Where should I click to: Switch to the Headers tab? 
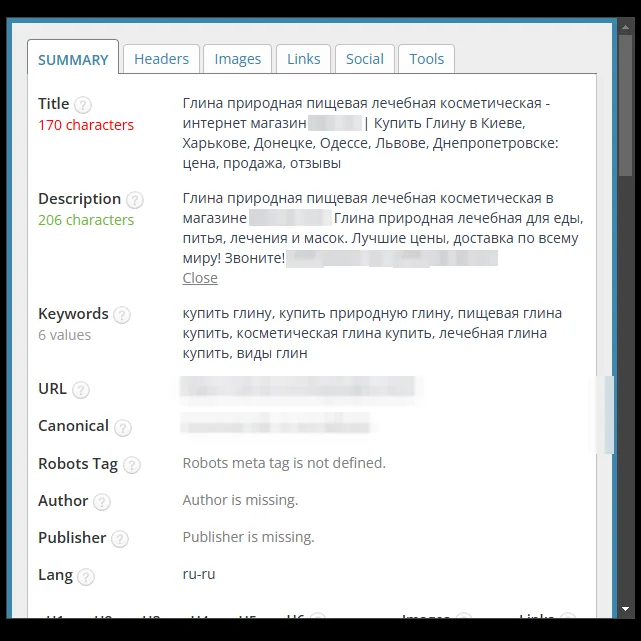[161, 59]
